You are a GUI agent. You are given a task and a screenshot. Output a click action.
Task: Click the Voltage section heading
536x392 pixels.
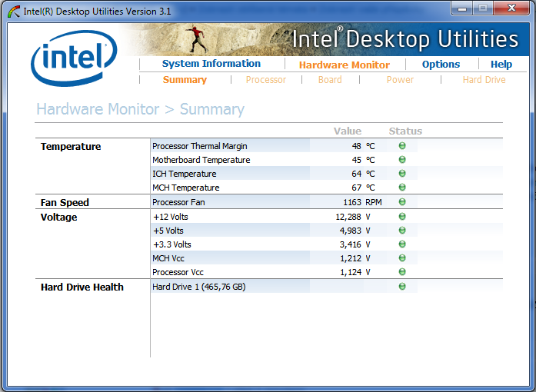(x=58, y=218)
